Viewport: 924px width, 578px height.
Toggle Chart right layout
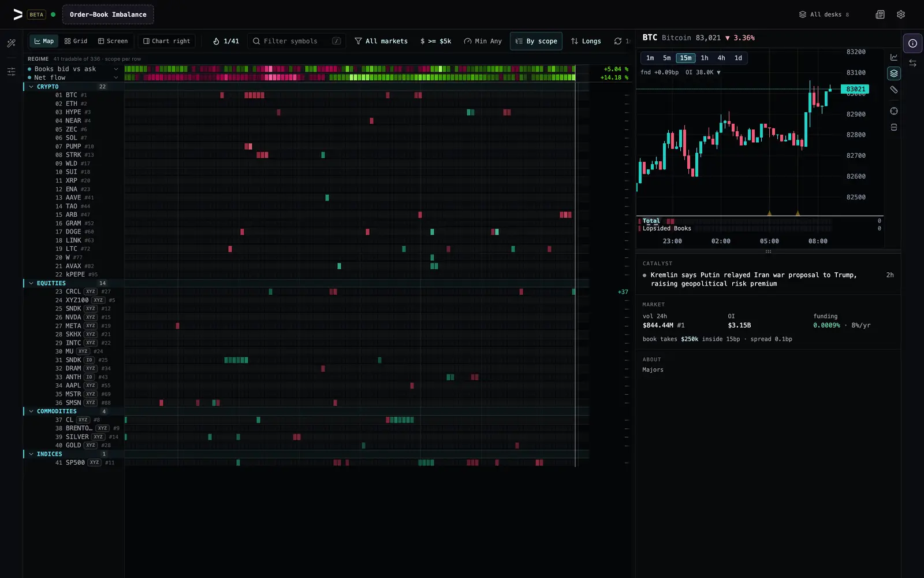coord(166,41)
